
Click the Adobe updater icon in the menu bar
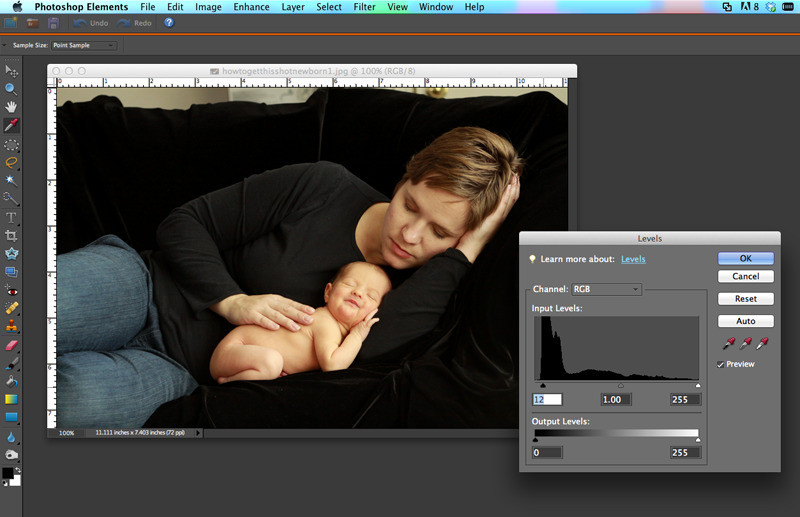[x=748, y=7]
